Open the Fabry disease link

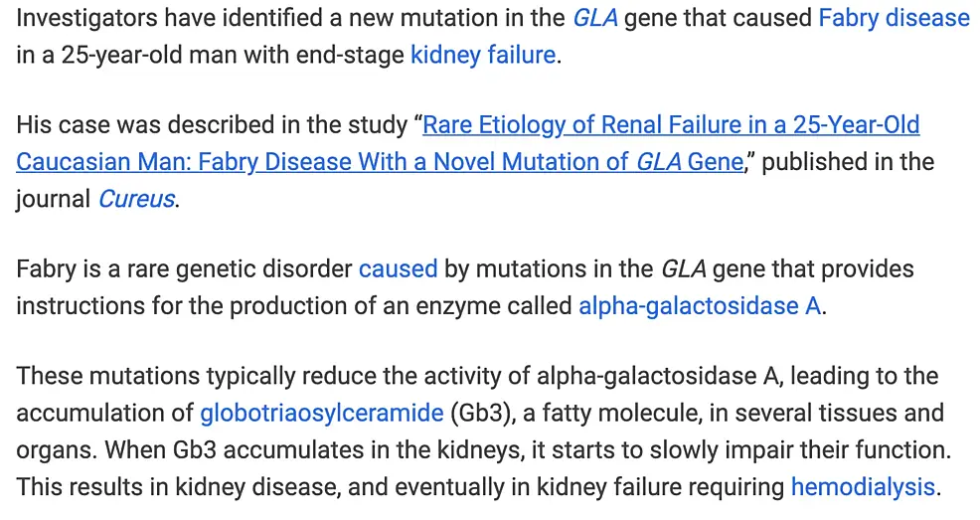(894, 18)
